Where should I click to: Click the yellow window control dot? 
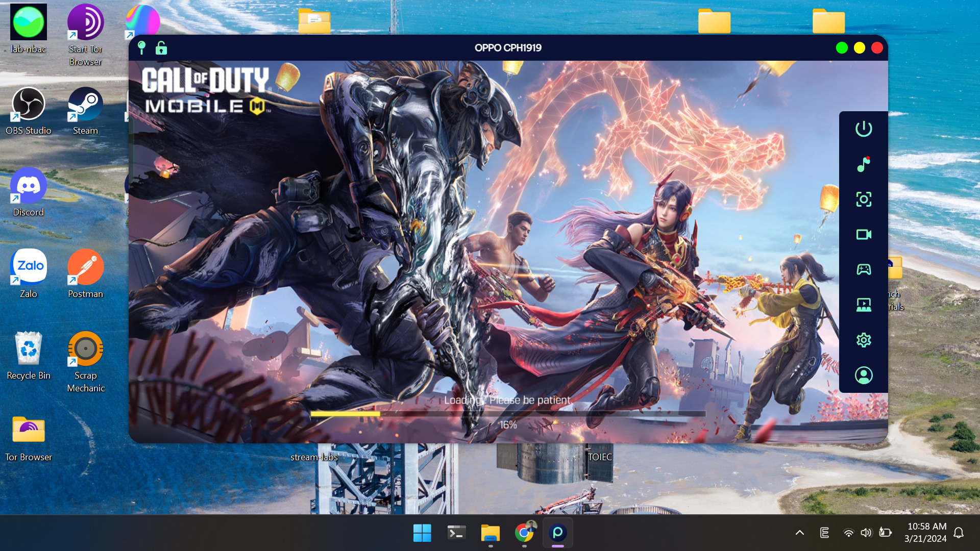(x=860, y=48)
